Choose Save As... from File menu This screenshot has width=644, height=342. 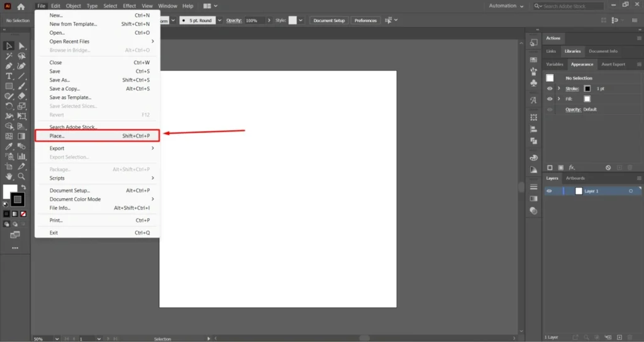pos(97,80)
